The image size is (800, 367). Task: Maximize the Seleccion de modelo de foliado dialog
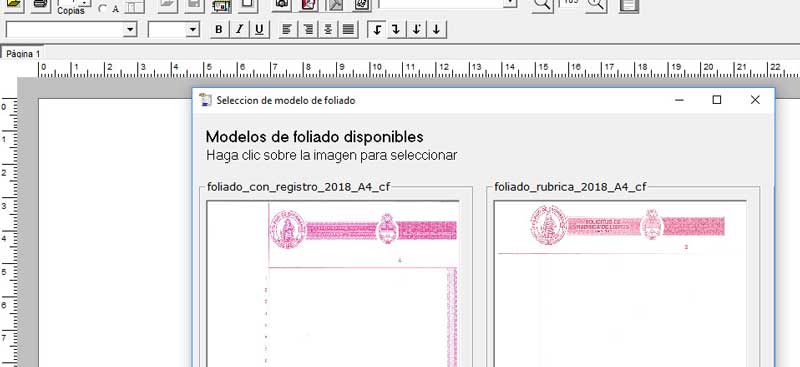[717, 100]
